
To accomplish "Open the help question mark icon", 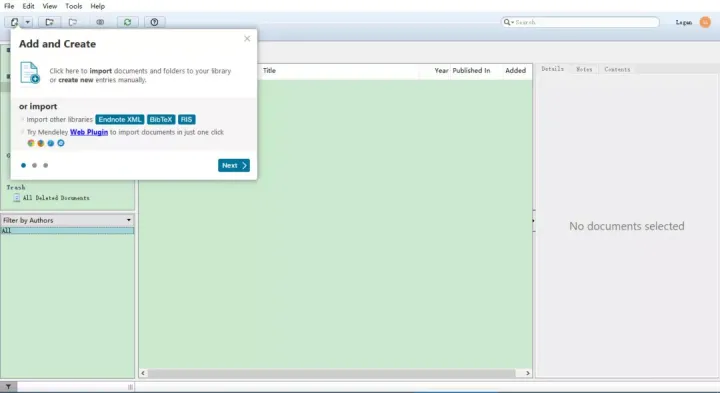I will 154,22.
